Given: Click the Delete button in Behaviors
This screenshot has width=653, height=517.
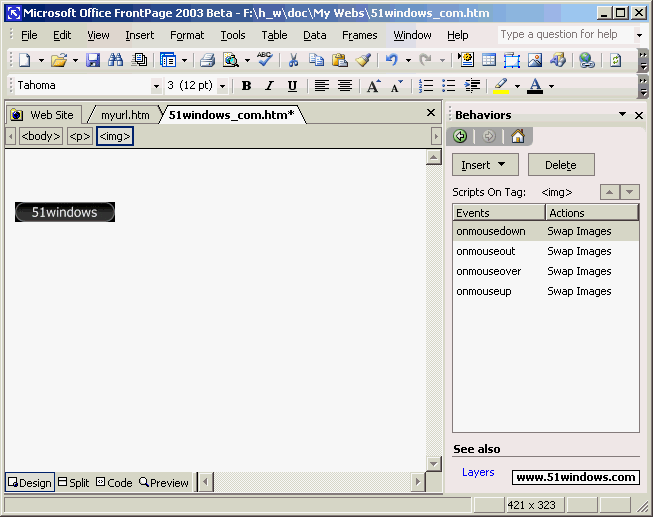Looking at the screenshot, I should pos(560,165).
